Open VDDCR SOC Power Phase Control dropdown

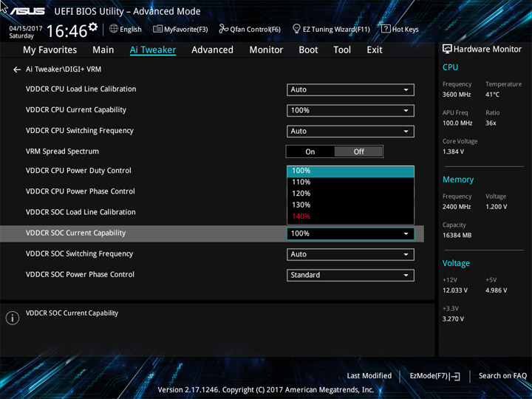coord(350,275)
